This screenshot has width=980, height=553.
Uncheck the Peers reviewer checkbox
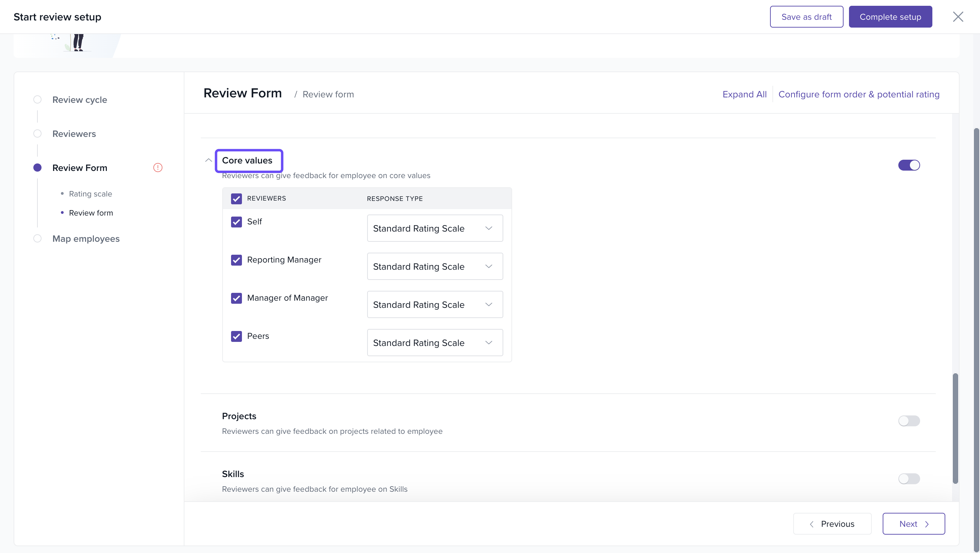(236, 336)
